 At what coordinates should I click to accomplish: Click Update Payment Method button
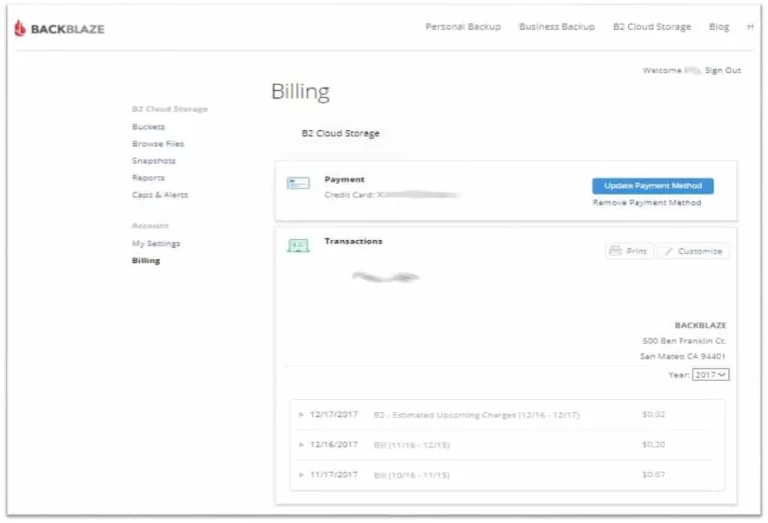(x=652, y=186)
